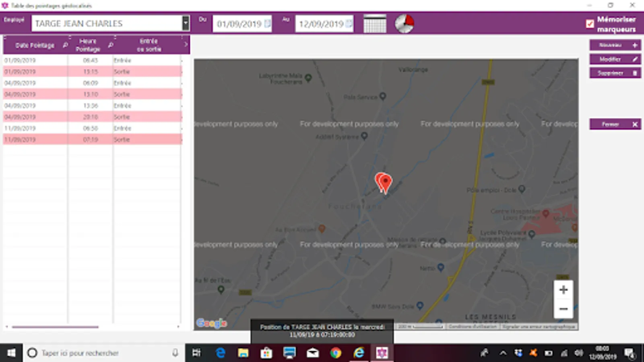Sort by Date Pointage column header
The height and width of the screenshot is (362, 644).
35,45
